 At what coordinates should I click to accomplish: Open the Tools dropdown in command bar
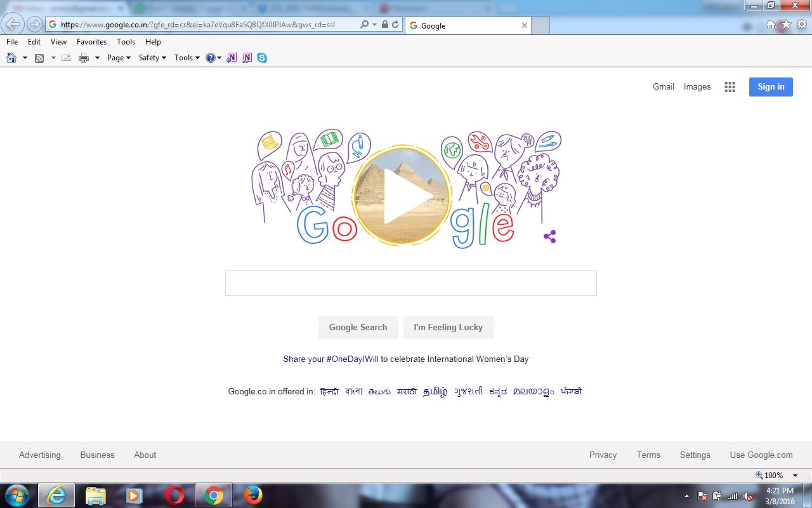click(x=187, y=58)
